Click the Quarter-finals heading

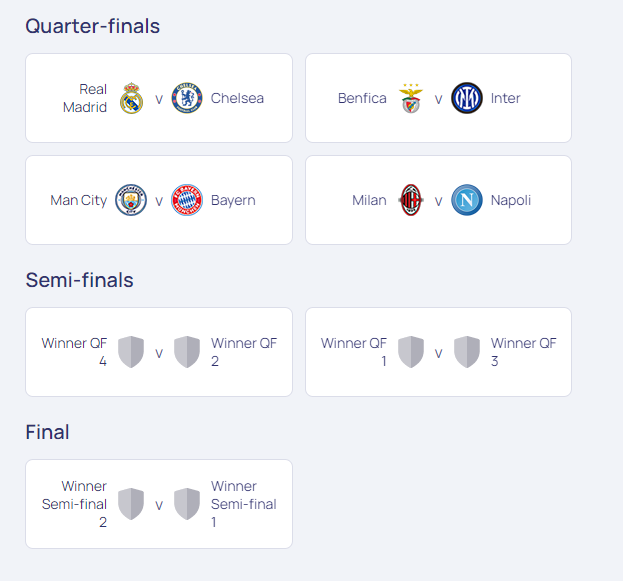pos(93,27)
